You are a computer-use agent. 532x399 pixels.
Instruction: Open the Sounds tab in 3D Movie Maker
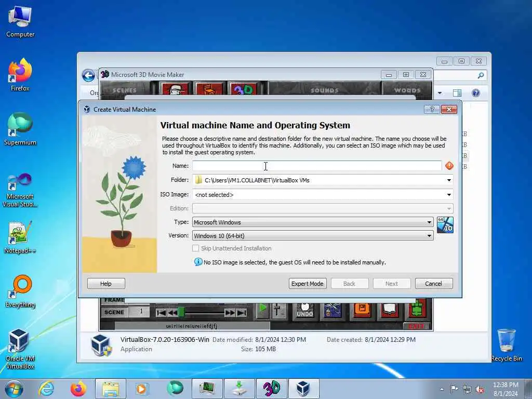click(x=325, y=90)
